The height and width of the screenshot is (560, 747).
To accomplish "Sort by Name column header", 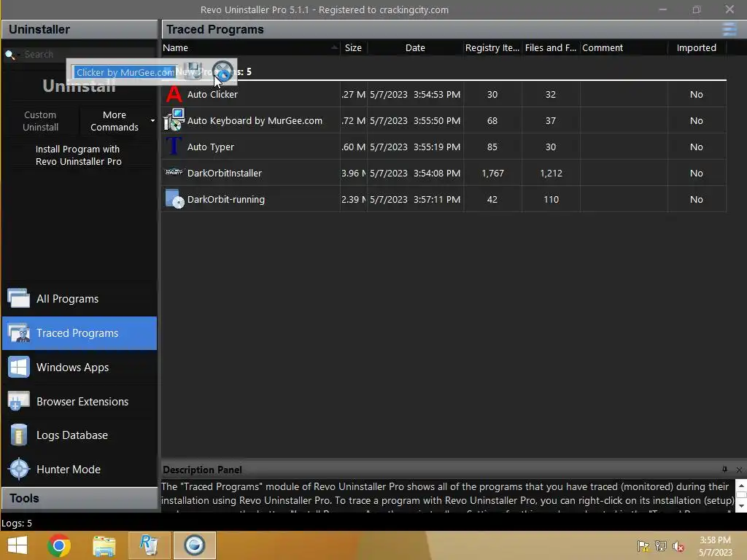I will [251, 47].
